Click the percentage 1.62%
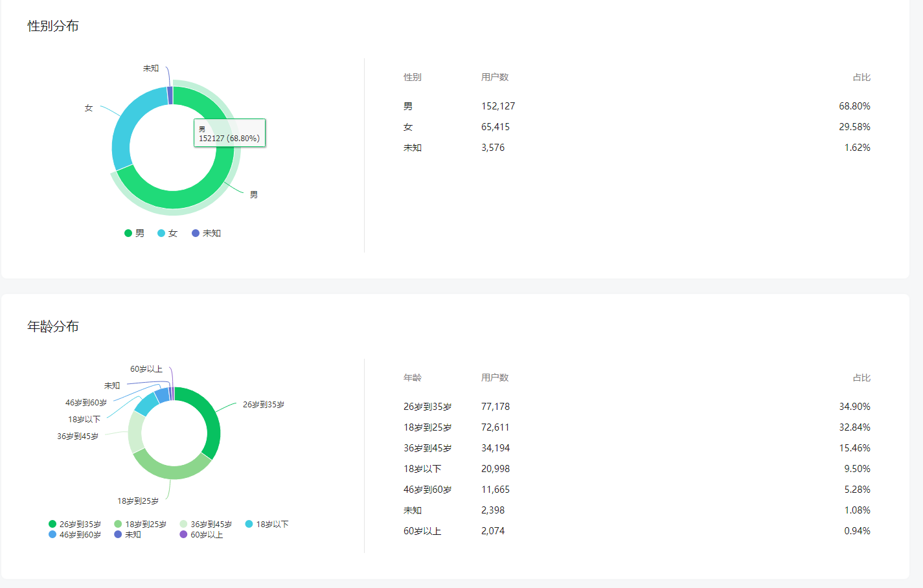 click(x=857, y=148)
